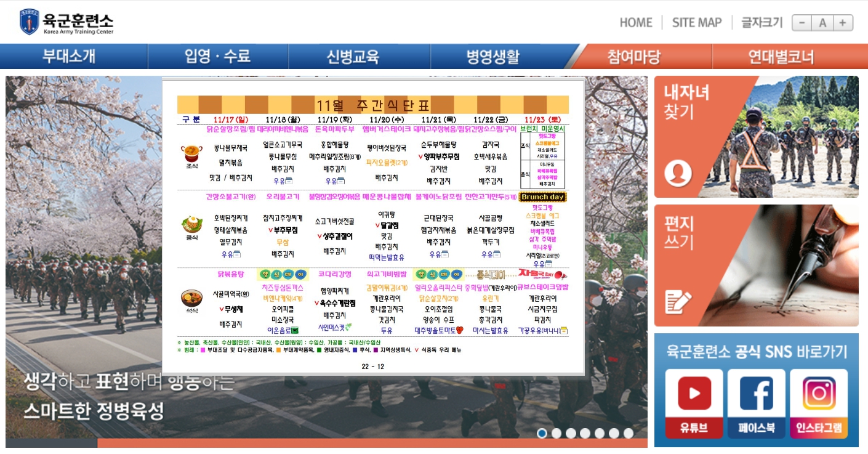Open the 부대소개 menu

pos(69,57)
